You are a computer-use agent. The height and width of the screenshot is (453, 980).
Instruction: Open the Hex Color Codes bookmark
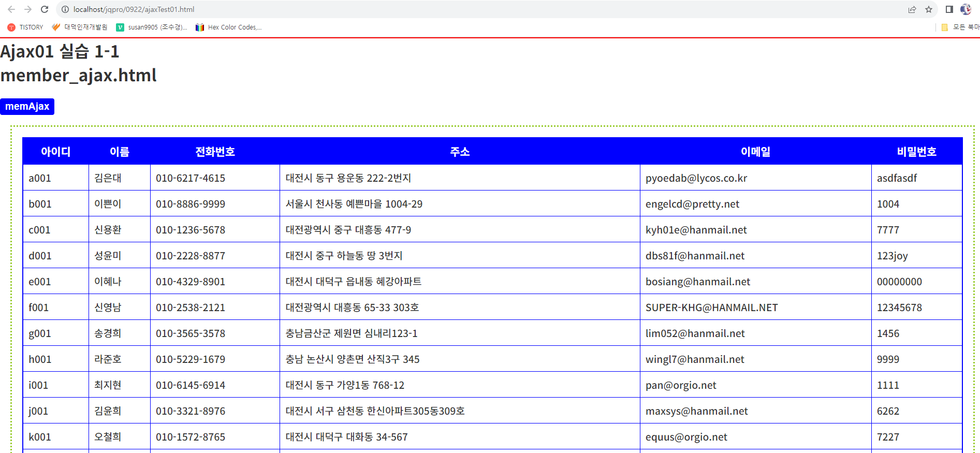click(x=228, y=27)
